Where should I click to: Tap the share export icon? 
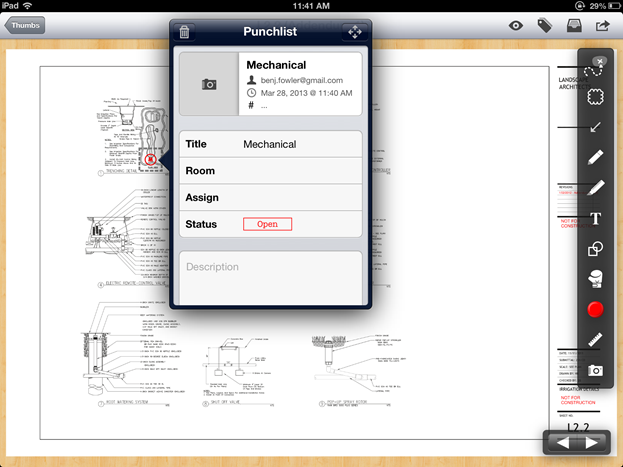click(603, 26)
